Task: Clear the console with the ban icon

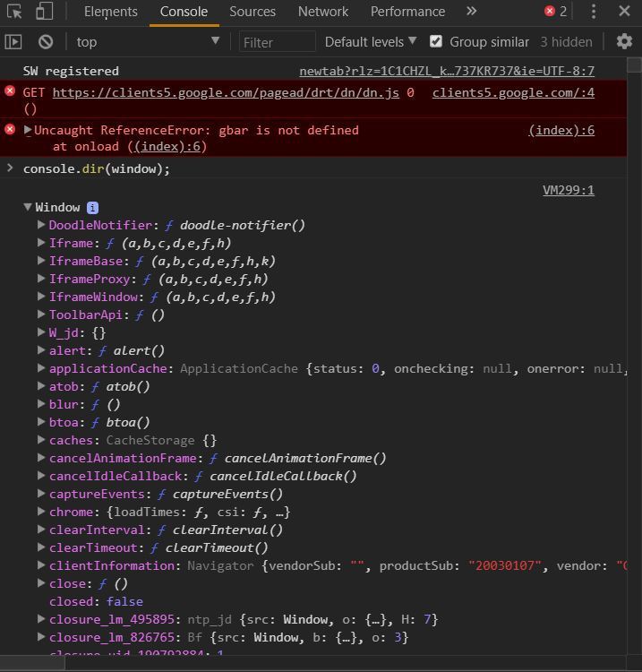Action: pyautogui.click(x=46, y=42)
